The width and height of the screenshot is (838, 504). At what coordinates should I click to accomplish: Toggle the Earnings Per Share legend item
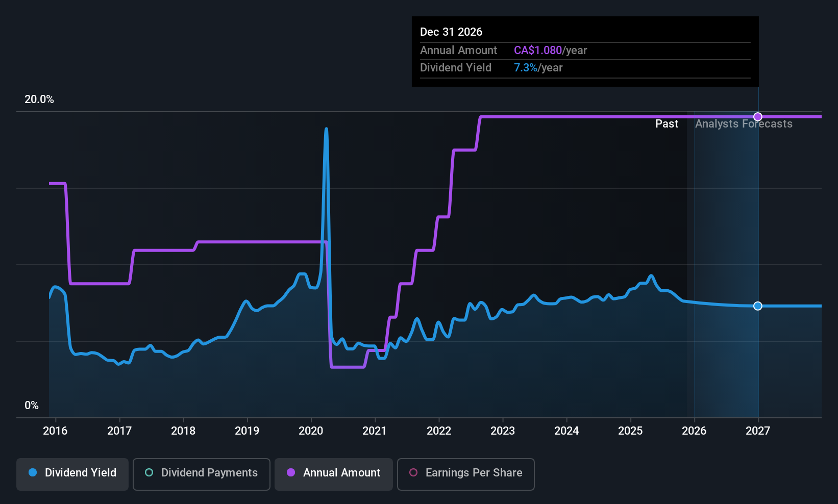pos(465,474)
